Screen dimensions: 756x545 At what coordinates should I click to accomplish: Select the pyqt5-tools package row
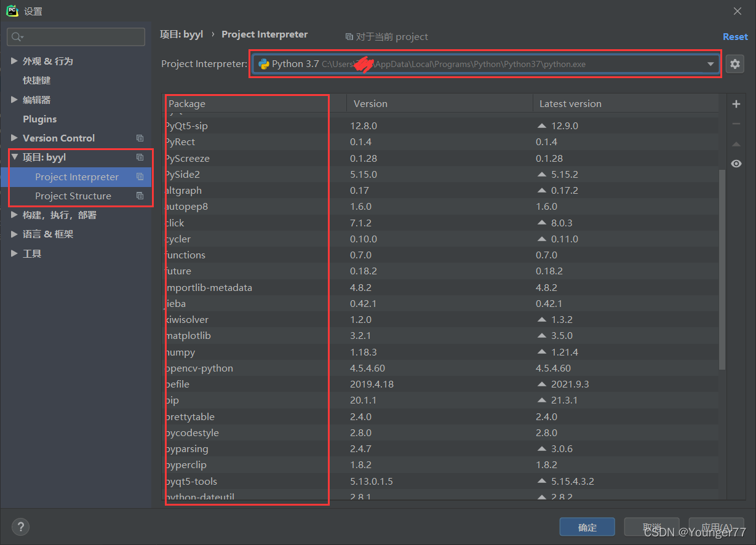click(x=440, y=482)
